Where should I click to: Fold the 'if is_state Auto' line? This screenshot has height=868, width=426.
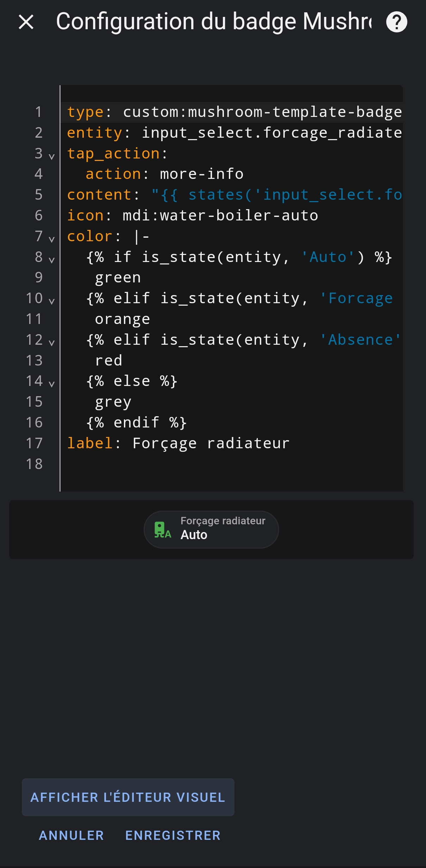click(52, 260)
